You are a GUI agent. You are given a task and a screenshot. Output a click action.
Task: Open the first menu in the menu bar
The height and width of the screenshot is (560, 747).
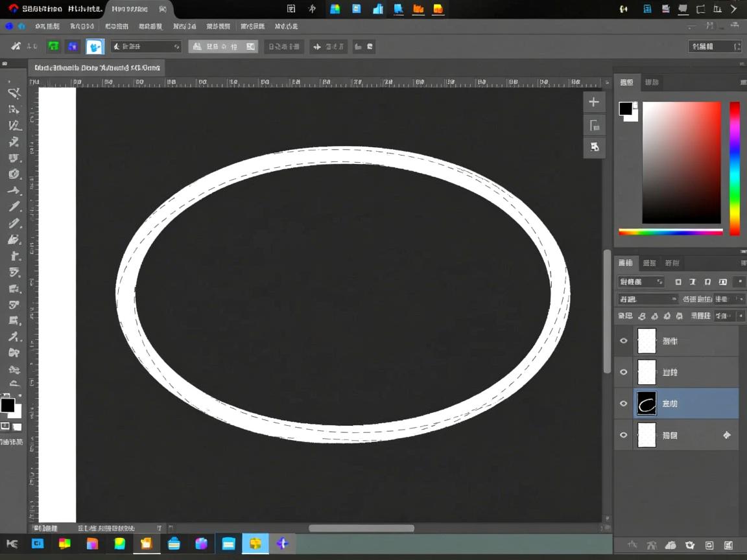(x=47, y=27)
